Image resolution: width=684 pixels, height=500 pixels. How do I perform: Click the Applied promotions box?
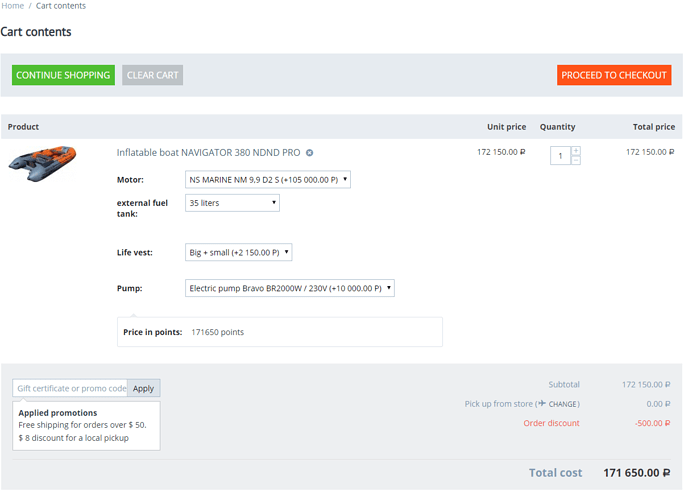pyautogui.click(x=86, y=425)
